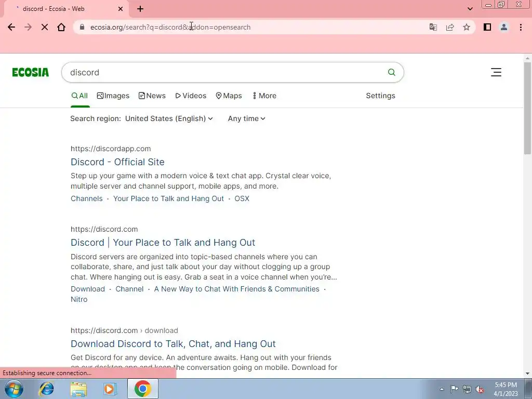Viewport: 532px width, 399px height.
Task: Click the lock icon in address bar
Action: pyautogui.click(x=82, y=27)
